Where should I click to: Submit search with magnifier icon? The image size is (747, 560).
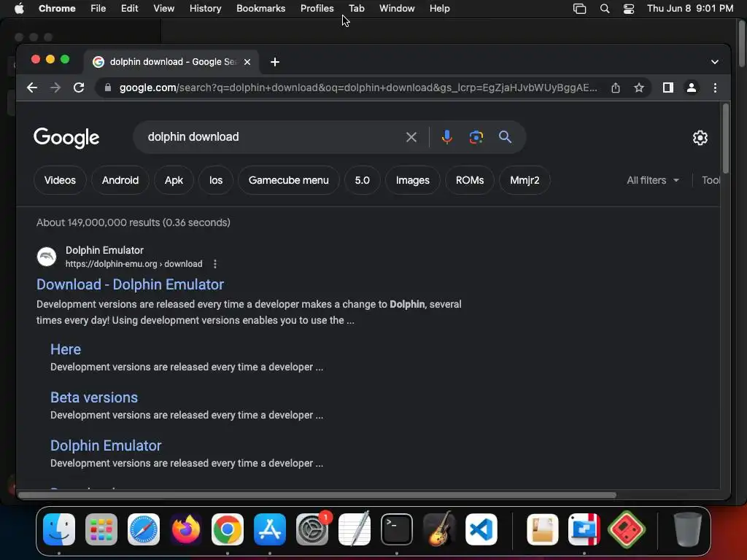click(x=505, y=137)
